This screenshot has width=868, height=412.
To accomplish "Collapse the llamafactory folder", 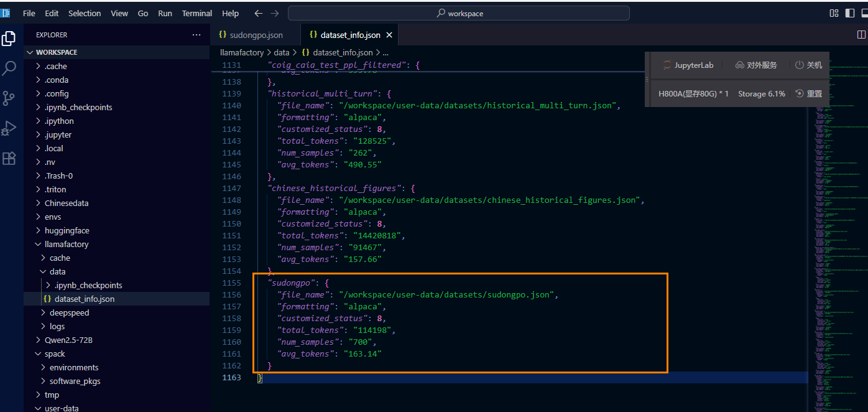I will coord(67,244).
